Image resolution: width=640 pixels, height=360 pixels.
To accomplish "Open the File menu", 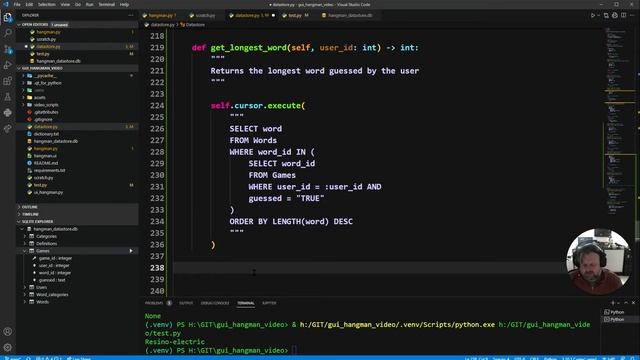I will pos(17,4).
